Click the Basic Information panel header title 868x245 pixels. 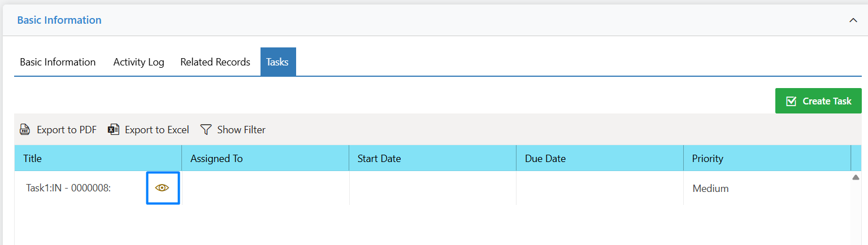pyautogui.click(x=59, y=20)
